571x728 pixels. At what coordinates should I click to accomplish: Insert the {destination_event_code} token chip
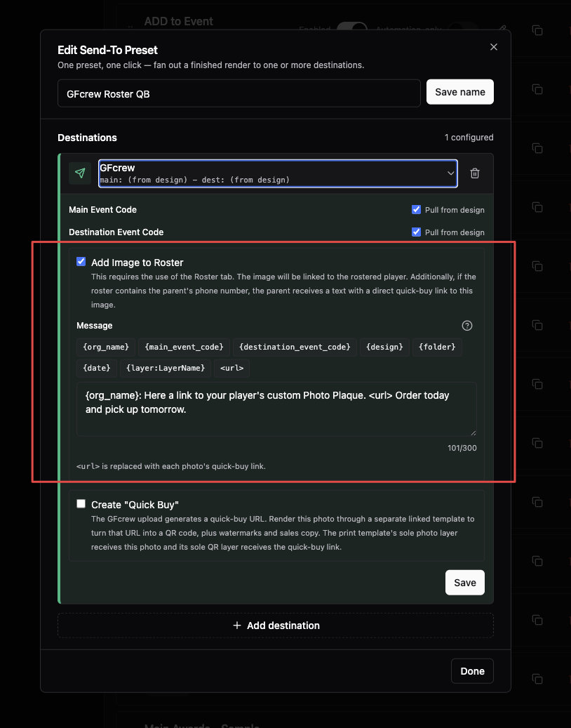point(295,347)
